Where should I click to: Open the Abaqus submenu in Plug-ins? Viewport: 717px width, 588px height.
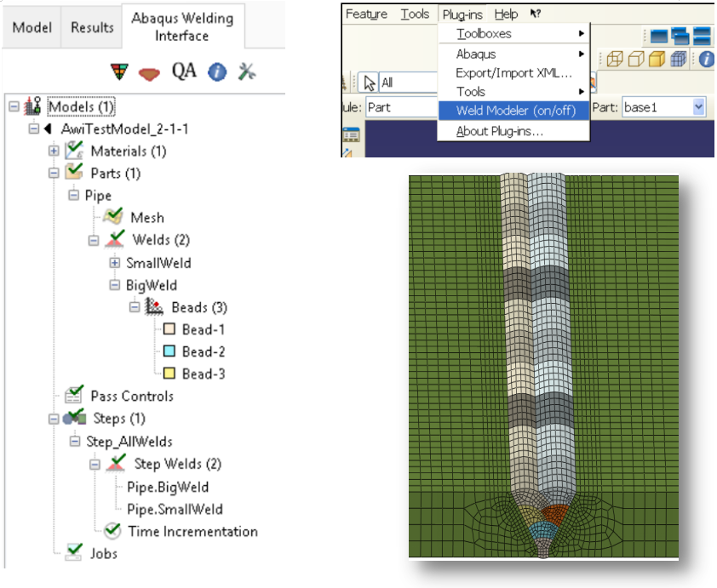coord(513,54)
